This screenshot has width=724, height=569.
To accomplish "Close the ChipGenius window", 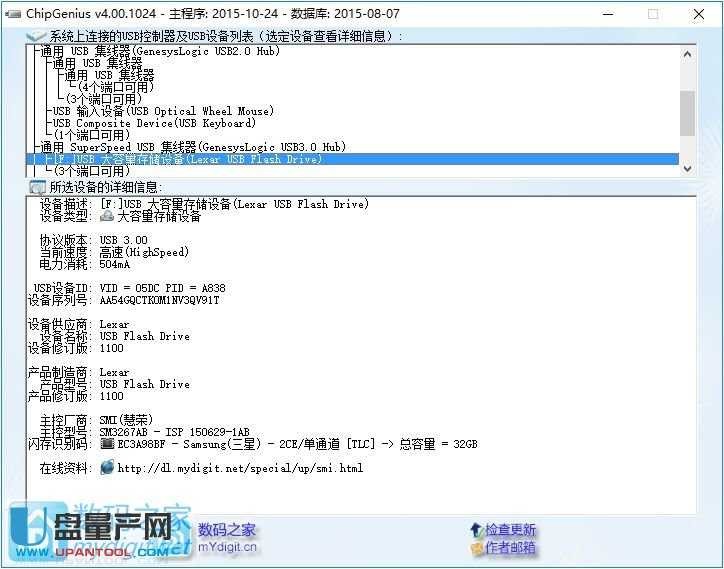I will (699, 14).
